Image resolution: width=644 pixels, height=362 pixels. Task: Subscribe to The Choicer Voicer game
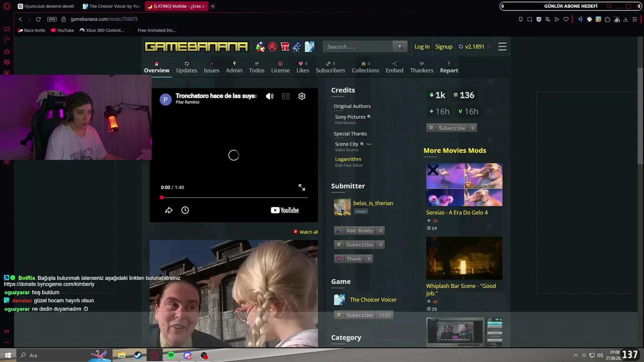point(363,315)
